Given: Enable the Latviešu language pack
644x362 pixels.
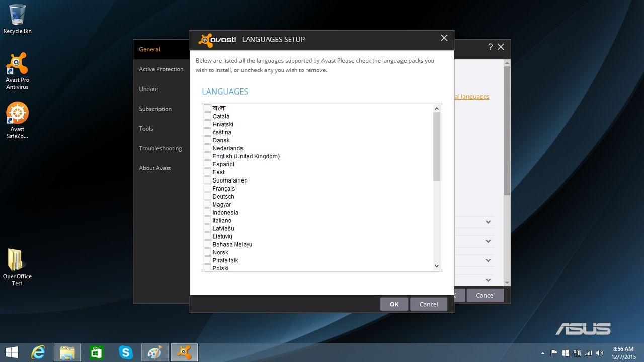Looking at the screenshot, I should tap(207, 229).
